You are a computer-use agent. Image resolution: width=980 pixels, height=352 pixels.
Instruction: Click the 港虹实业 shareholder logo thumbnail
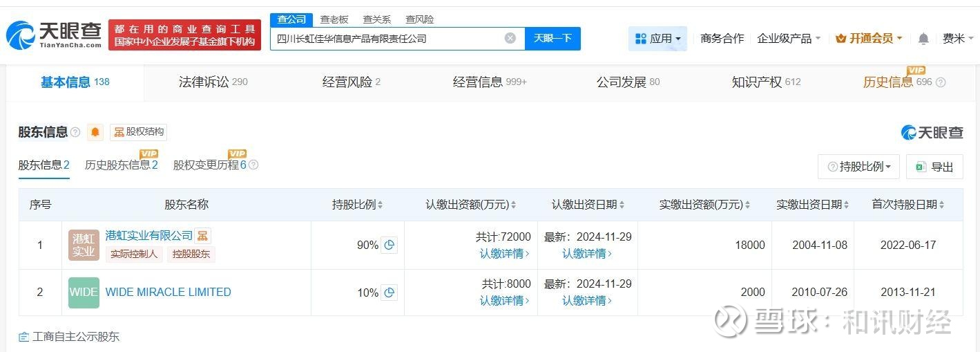coord(84,245)
